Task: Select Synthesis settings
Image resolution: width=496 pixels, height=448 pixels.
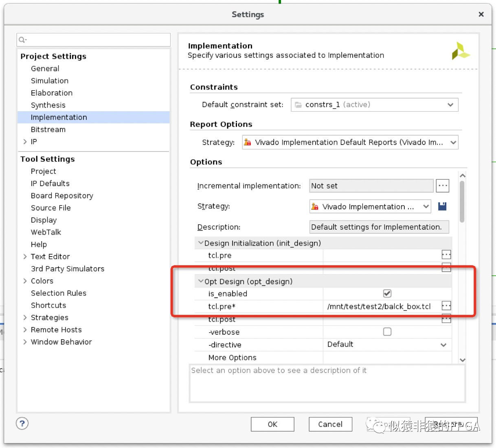Action: pyautogui.click(x=48, y=105)
